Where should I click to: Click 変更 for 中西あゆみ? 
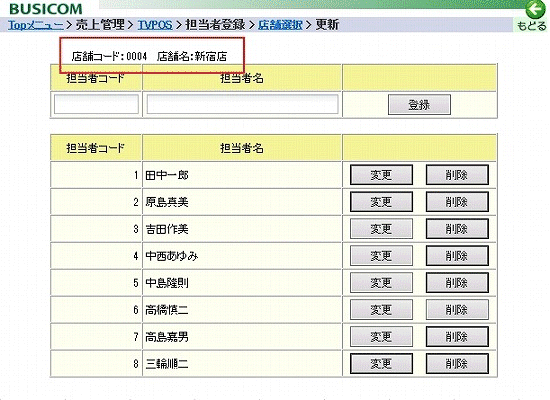(381, 256)
